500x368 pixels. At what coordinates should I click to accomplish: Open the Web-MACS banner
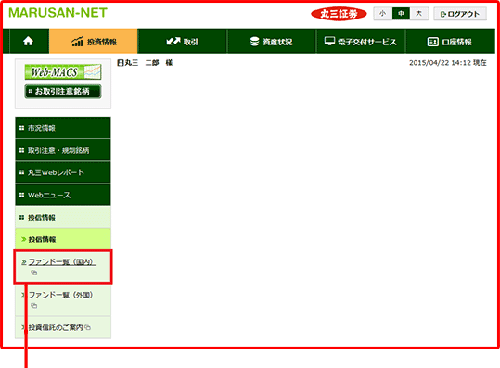tap(63, 72)
